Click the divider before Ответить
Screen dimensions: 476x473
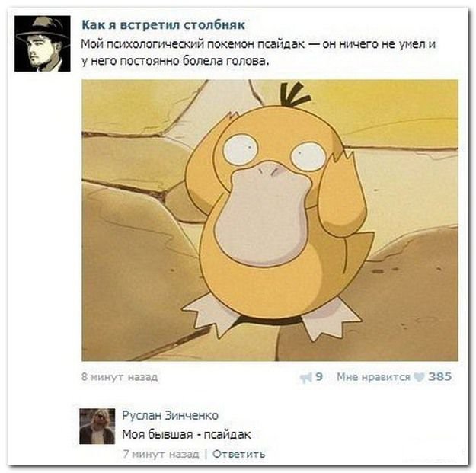tap(206, 455)
